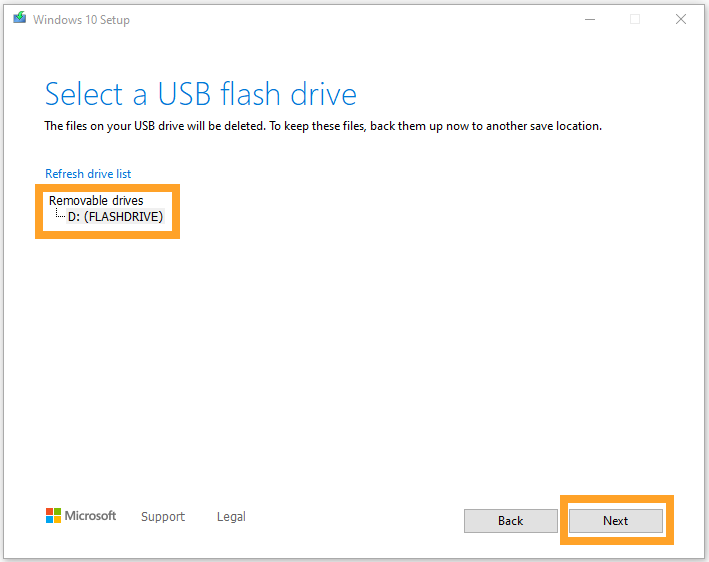Minimize the Windows 10 Setup window
Image resolution: width=709 pixels, height=562 pixels.
[x=588, y=19]
